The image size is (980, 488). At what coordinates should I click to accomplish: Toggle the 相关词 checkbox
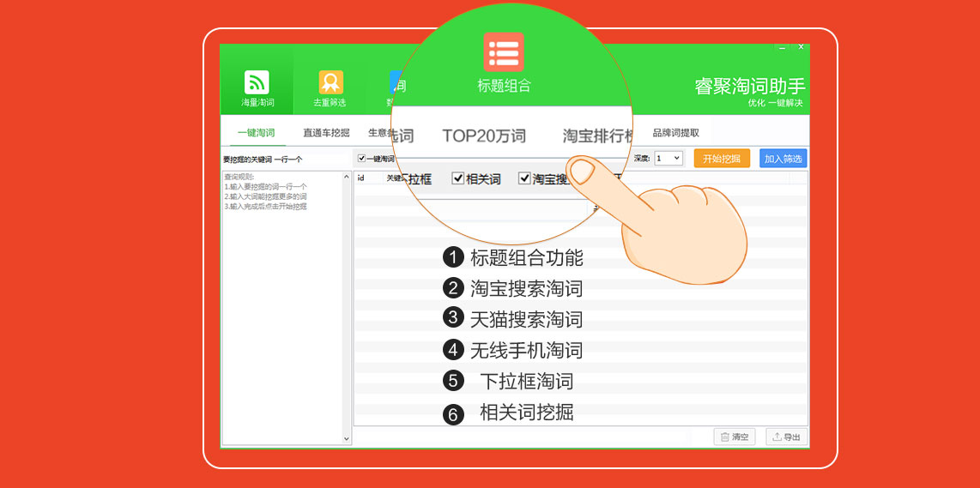point(458,178)
